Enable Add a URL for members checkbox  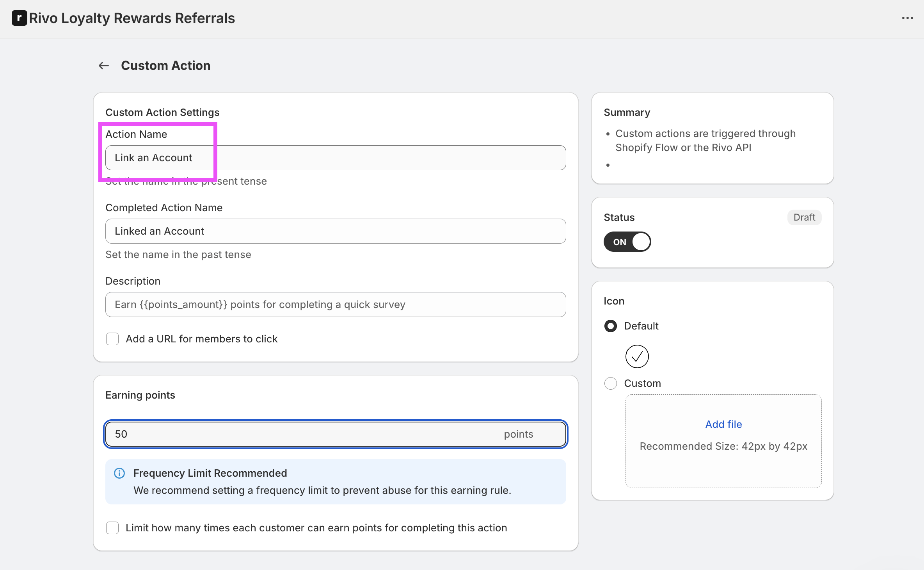(112, 339)
